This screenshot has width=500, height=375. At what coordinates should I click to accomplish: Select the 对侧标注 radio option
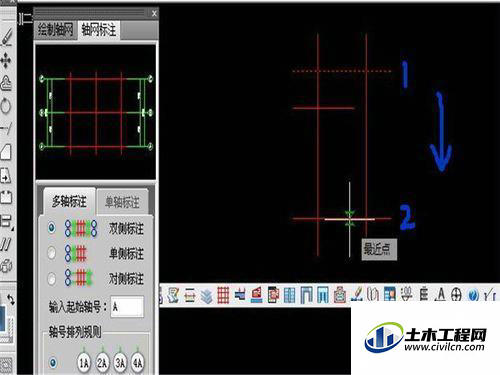tap(51, 278)
